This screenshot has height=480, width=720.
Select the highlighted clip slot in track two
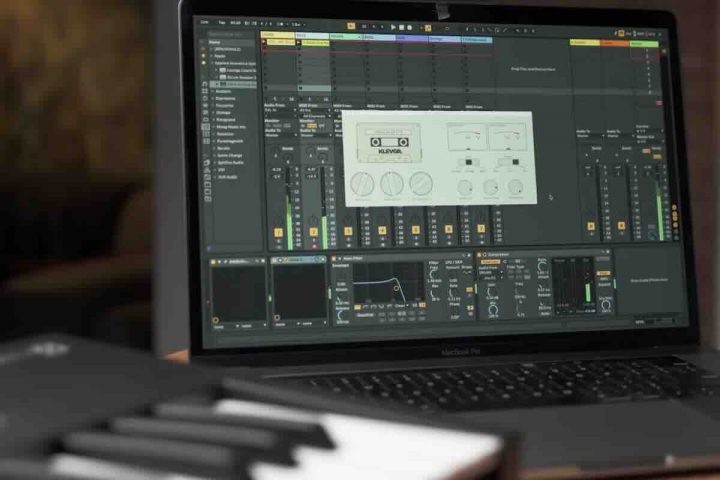pyautogui.click(x=314, y=88)
